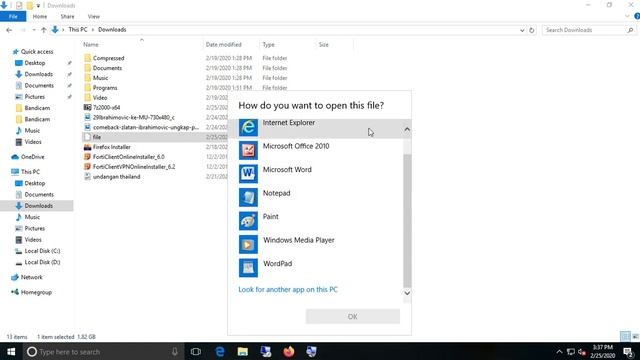
Task: Open Quick Access Toolbar customize dropdown
Action: tap(38, 6)
